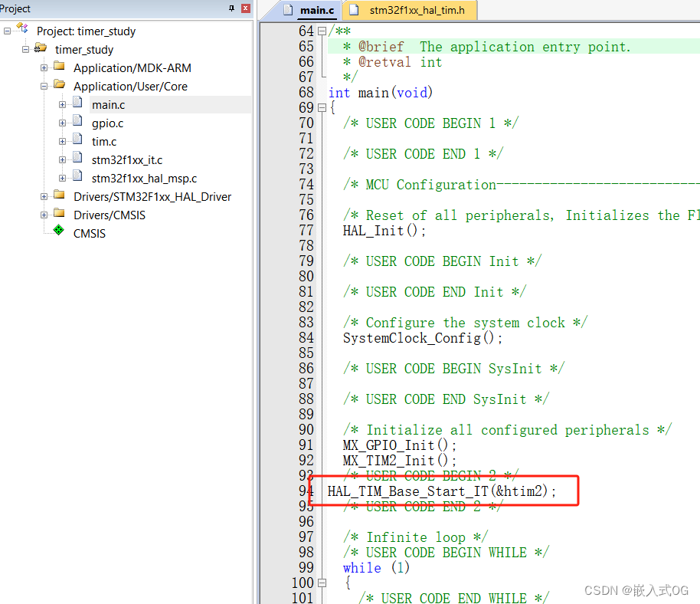Expand the Drivers/STM32F1xx_HAL_Driver folder
This screenshot has height=604, width=700.
(x=44, y=196)
